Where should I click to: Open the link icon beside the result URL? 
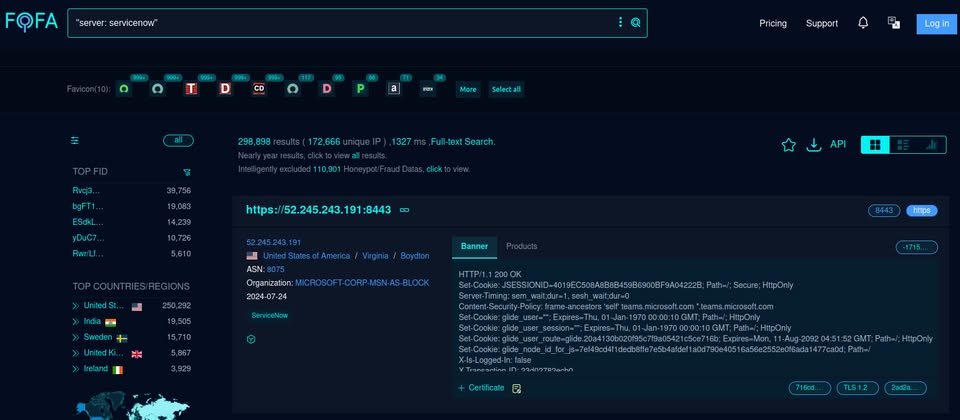coord(404,210)
